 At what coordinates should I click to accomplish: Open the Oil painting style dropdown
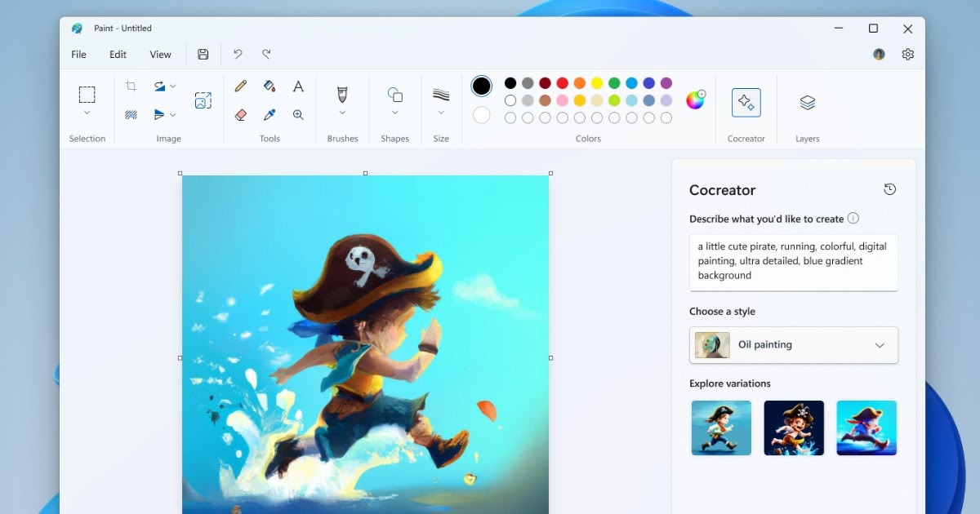pos(882,344)
